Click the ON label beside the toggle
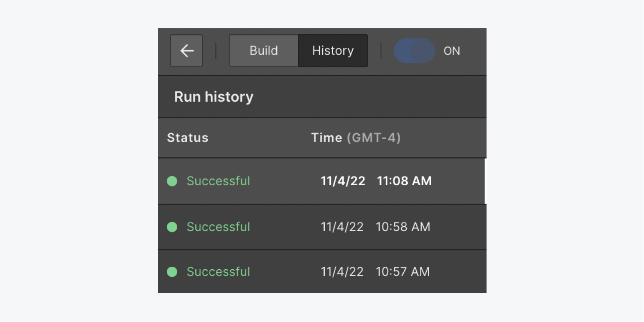 pyautogui.click(x=451, y=51)
